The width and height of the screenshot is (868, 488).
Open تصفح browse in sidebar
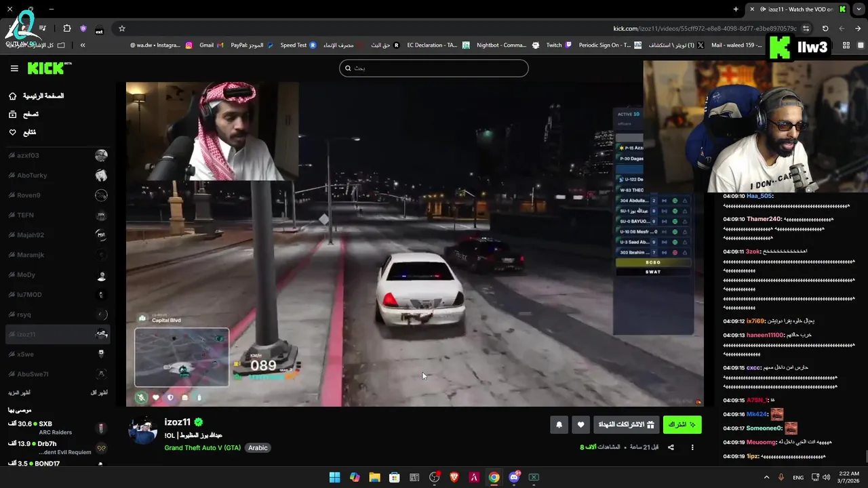24,115
